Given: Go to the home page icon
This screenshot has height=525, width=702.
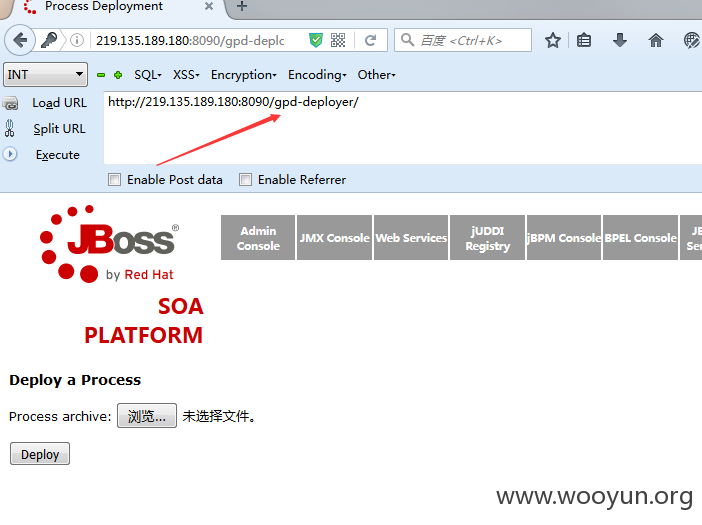Looking at the screenshot, I should tap(656, 41).
